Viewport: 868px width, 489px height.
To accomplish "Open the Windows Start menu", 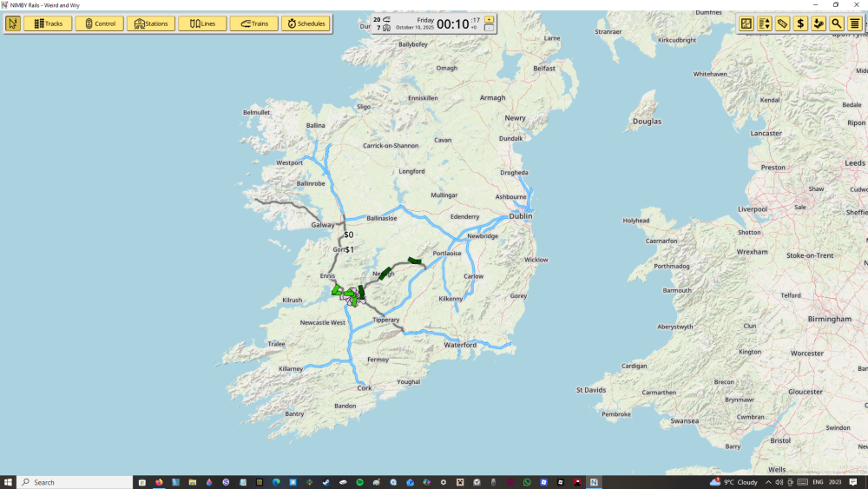I will pos(8,482).
